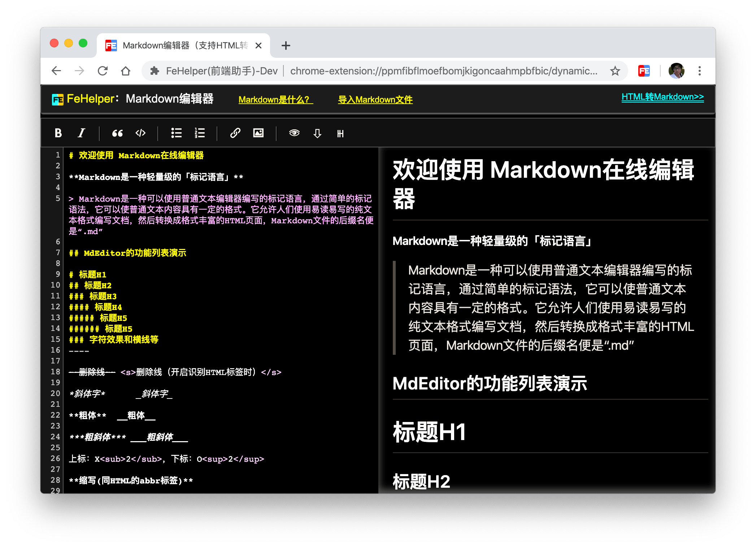Click editor line containing 'X<sub>2</sub>'

[166, 459]
